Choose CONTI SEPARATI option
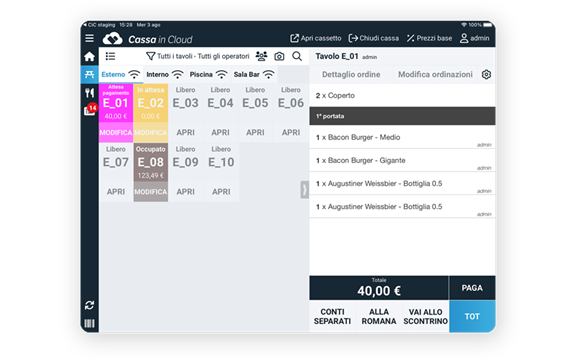576x362 pixels. pyautogui.click(x=332, y=316)
